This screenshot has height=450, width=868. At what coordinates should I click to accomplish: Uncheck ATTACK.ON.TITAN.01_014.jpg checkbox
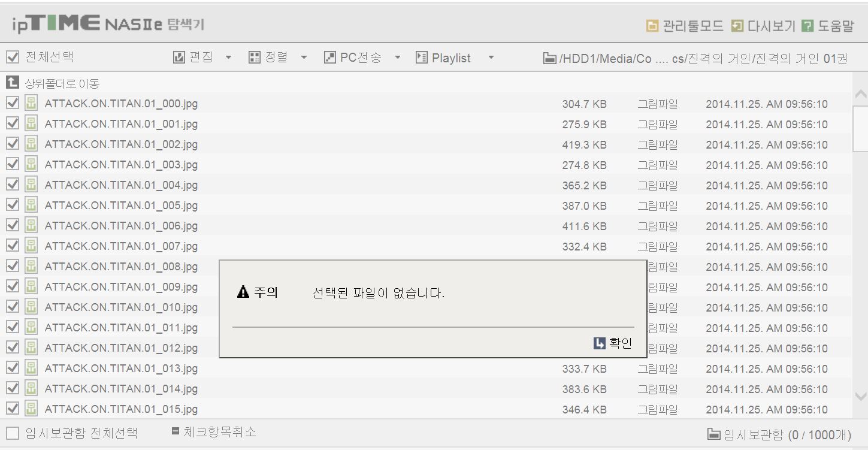13,388
